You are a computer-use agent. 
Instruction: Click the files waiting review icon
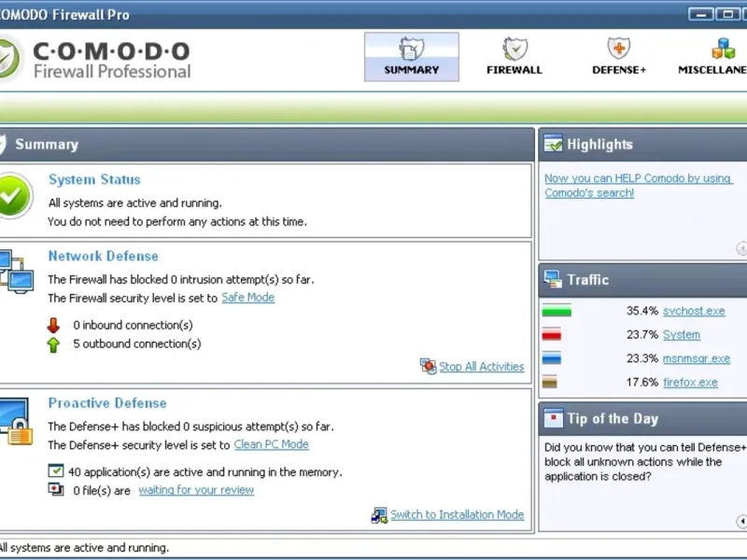(56, 489)
